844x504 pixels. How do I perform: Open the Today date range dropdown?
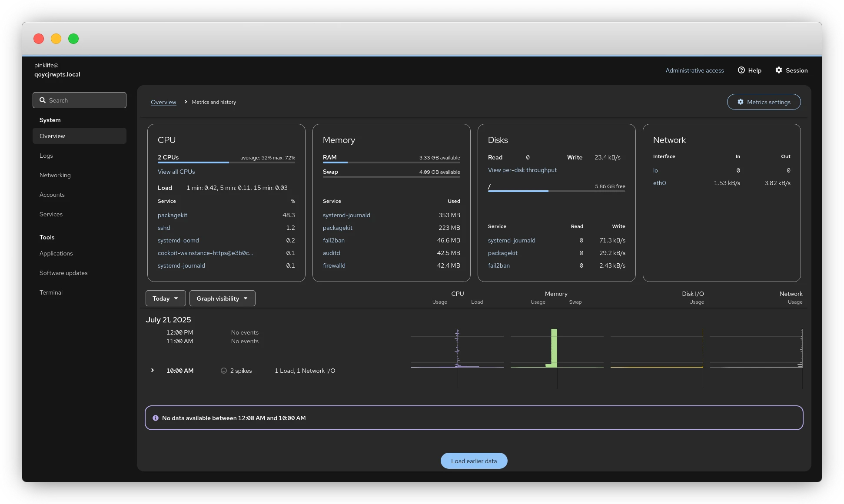pyautogui.click(x=166, y=298)
